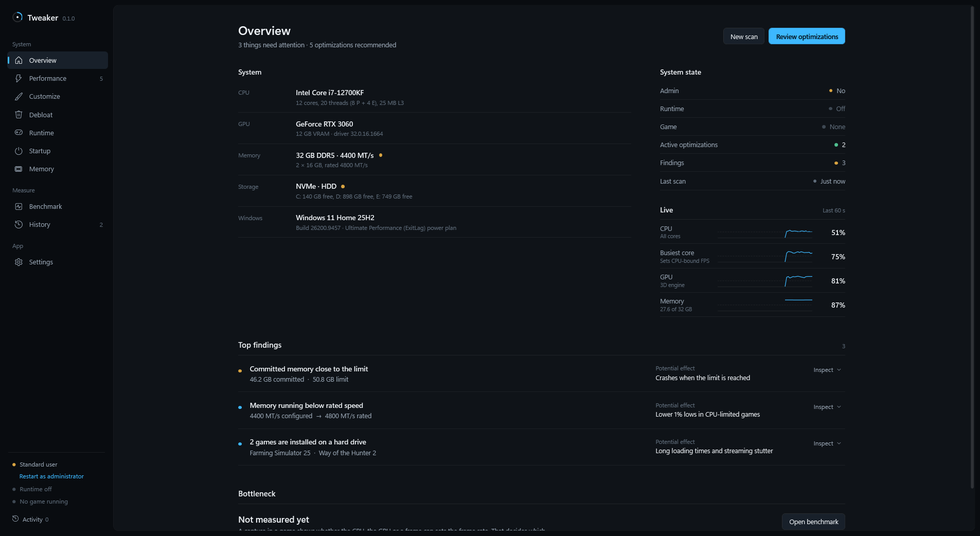Click the Performance lightning icon
Viewport: 980px width, 536px height.
click(x=19, y=78)
